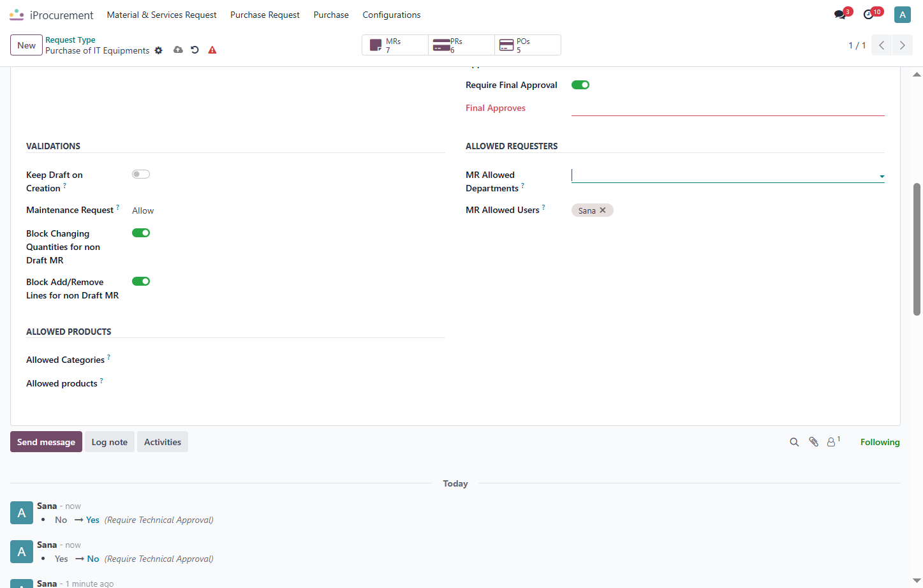Click the 1 / 1 record pager
The height and width of the screenshot is (588, 923).
point(857,45)
